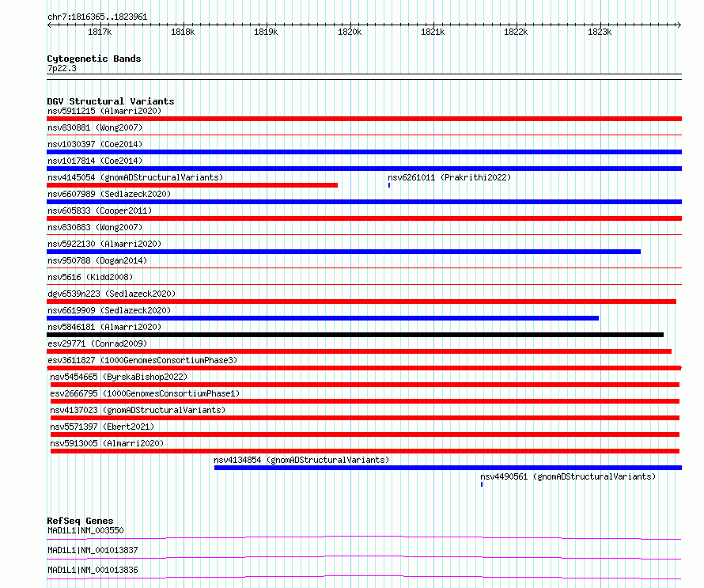Click the 1819k ruler position
The image size is (704, 588).
[266, 32]
